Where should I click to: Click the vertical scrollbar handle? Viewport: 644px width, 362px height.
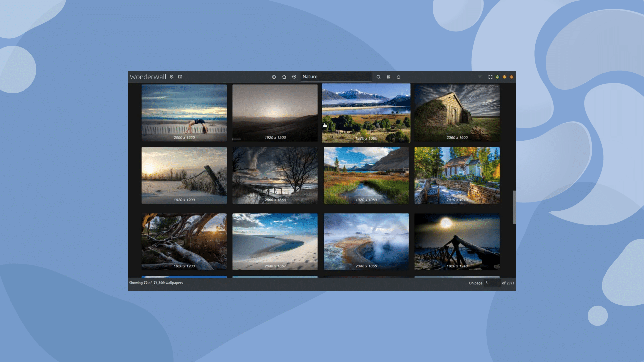pos(514,207)
